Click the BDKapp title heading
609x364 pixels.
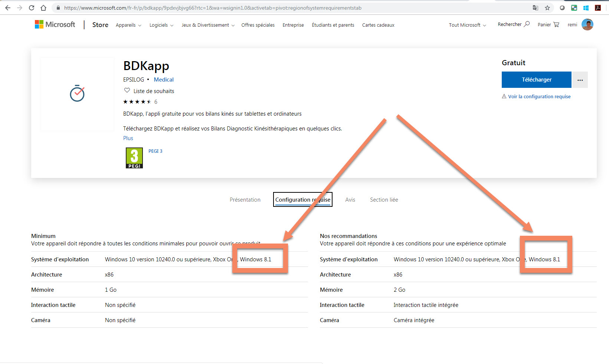tap(146, 66)
